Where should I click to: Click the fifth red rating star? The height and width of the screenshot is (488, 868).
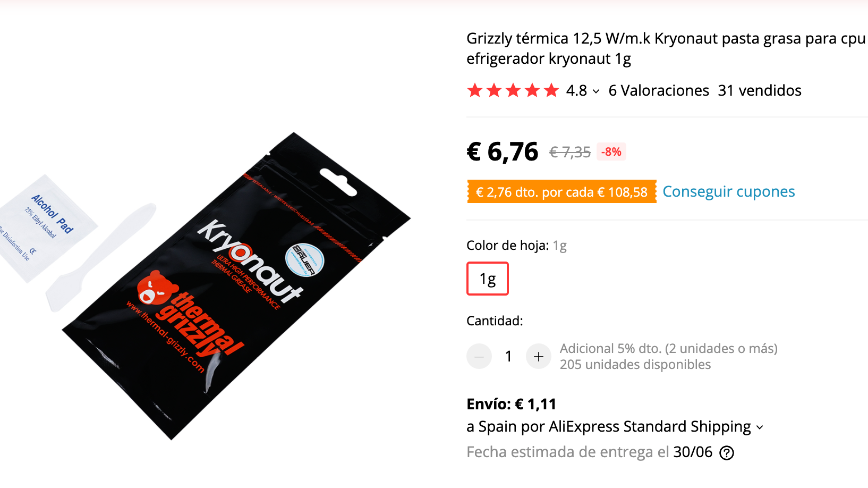[x=551, y=90]
